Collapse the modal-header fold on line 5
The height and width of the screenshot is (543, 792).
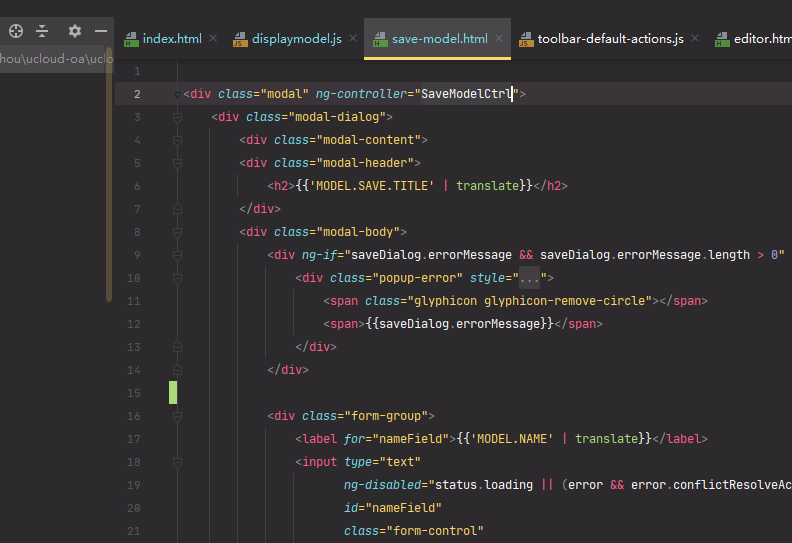click(x=177, y=163)
